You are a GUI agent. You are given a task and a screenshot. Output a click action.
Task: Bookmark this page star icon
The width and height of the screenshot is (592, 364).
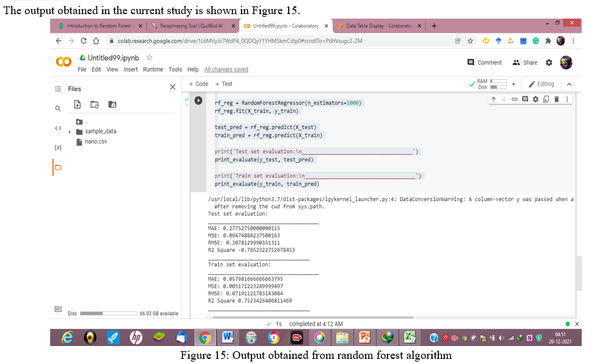click(470, 41)
